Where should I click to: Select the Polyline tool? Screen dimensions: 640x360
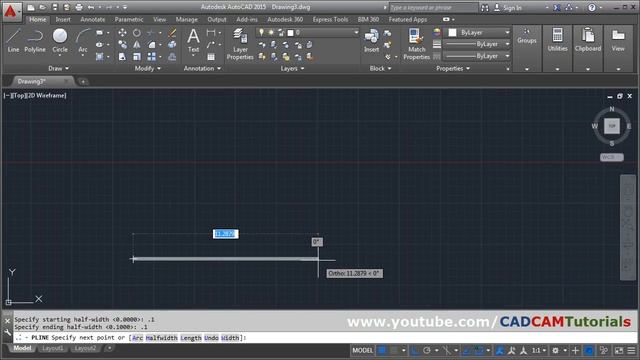(x=35, y=40)
